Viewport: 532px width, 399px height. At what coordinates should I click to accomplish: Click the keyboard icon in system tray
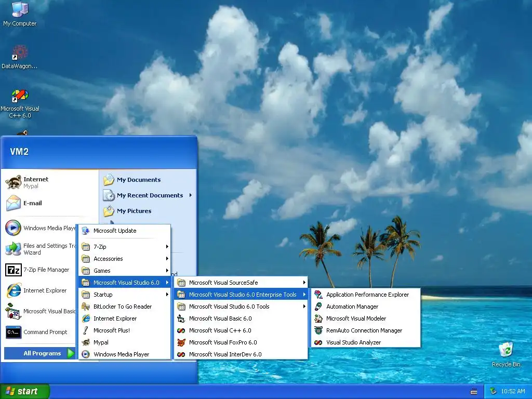click(474, 392)
